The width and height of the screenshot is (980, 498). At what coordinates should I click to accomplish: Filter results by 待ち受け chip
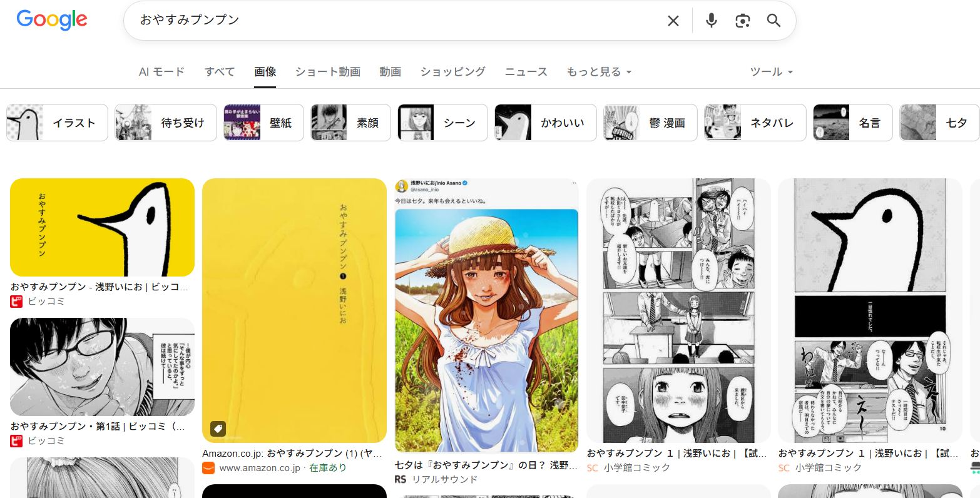coord(166,123)
